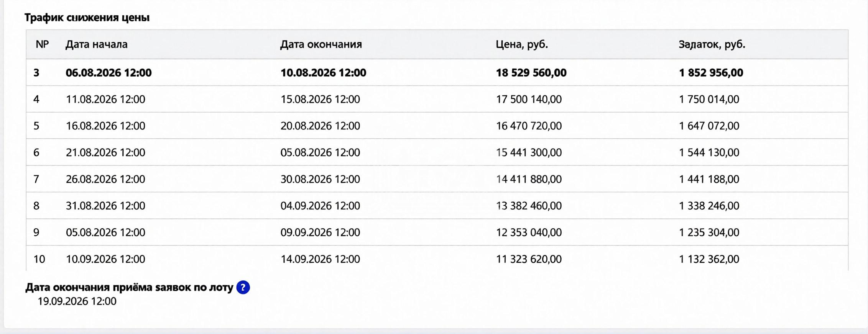This screenshot has width=868, height=334.
Task: Select start date 11.08.2026 12:00
Action: [x=105, y=100]
